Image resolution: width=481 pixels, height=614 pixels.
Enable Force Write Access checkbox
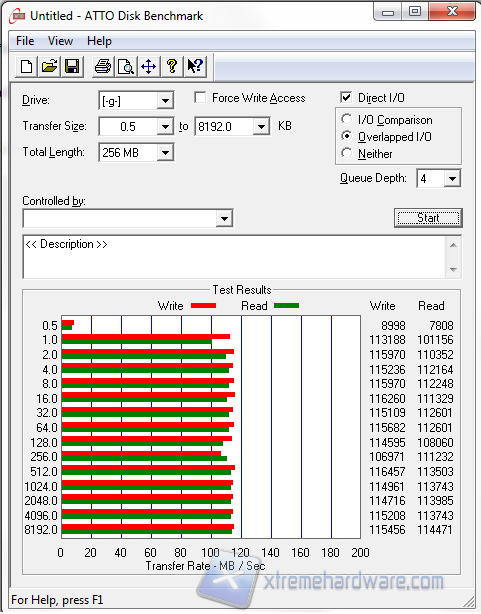pyautogui.click(x=200, y=98)
